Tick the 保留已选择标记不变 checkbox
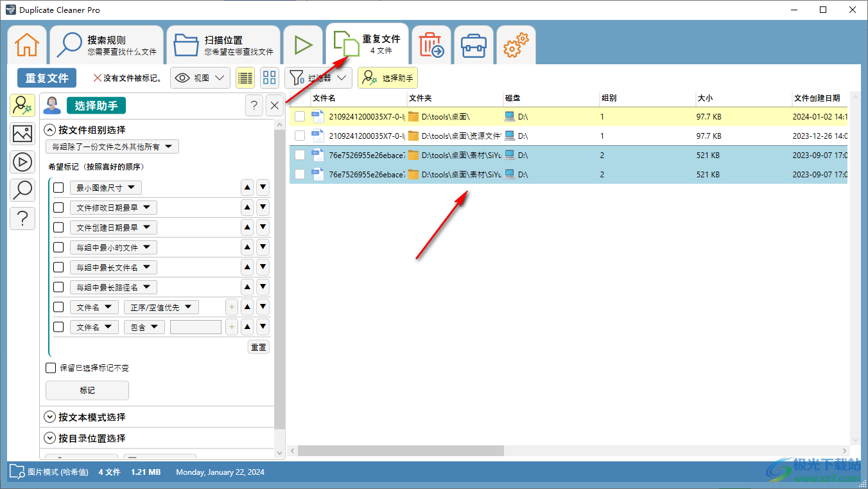868x489 pixels. (51, 368)
